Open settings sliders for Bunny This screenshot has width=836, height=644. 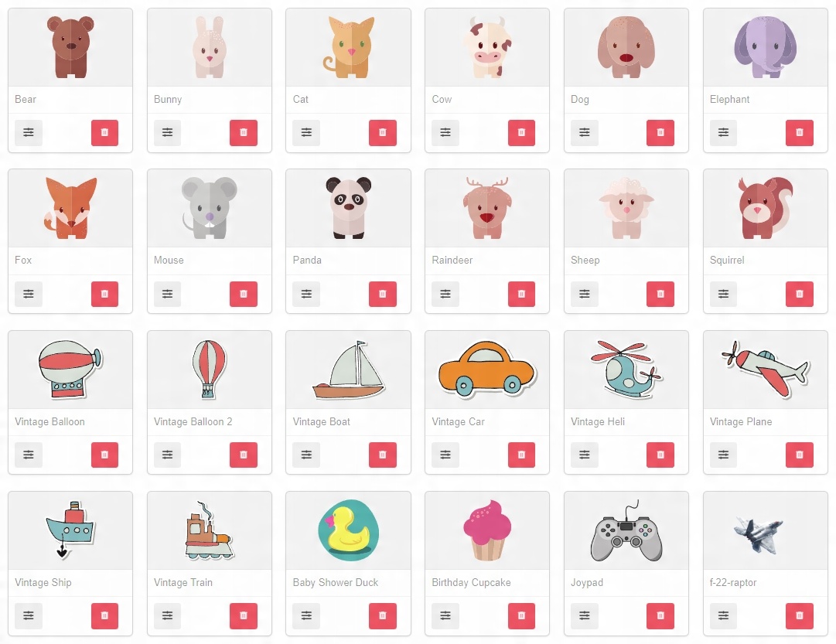coord(167,133)
